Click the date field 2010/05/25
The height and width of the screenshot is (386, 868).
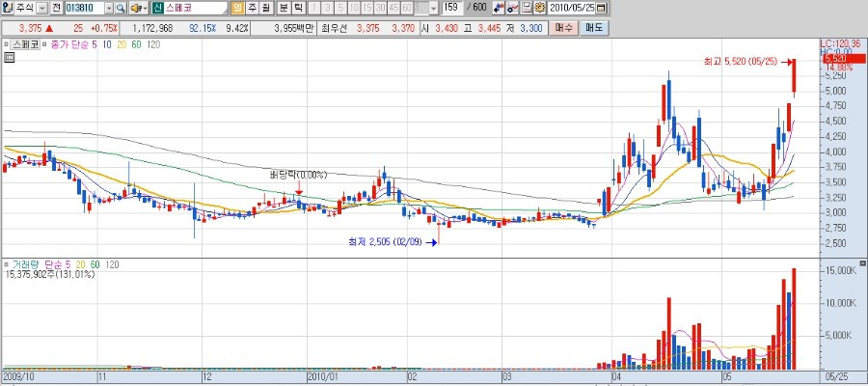(x=572, y=9)
